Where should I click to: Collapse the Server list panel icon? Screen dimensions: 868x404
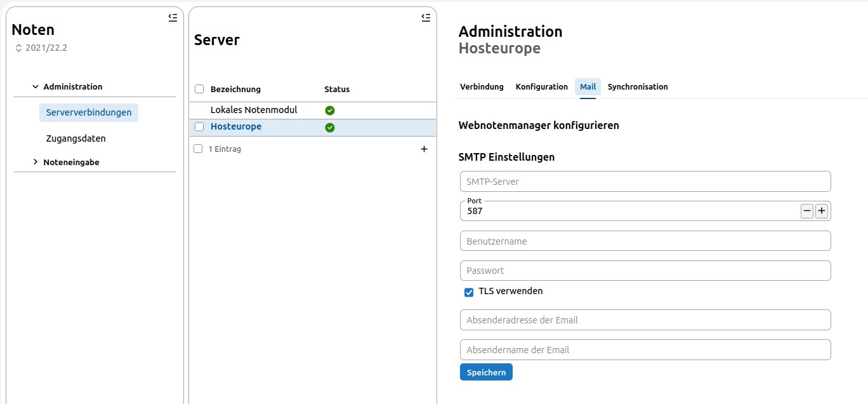point(426,18)
